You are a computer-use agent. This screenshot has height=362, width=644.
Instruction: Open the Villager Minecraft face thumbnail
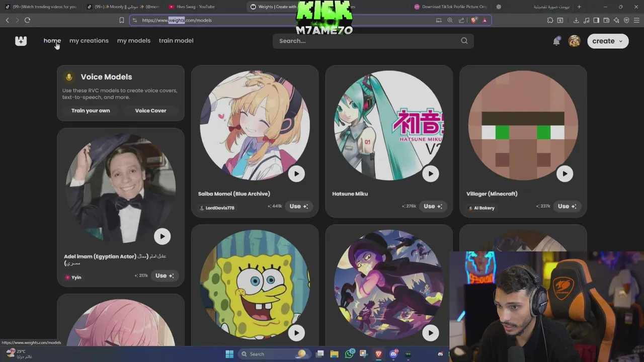point(523,125)
